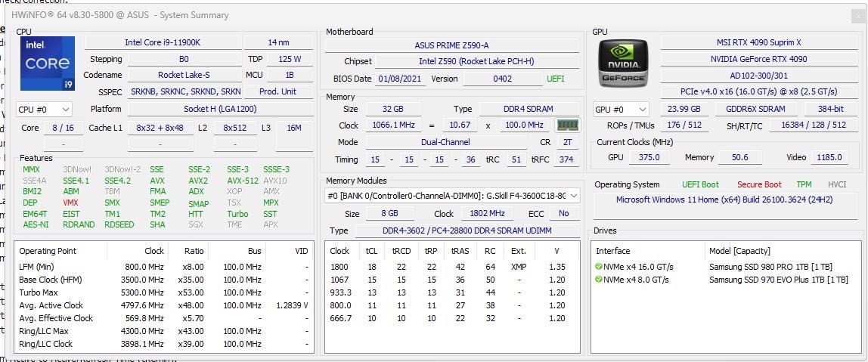Viewport: 868px width, 362px height.
Task: Click green status icon for Samsung 970 EVO Plus
Action: pyautogui.click(x=598, y=280)
